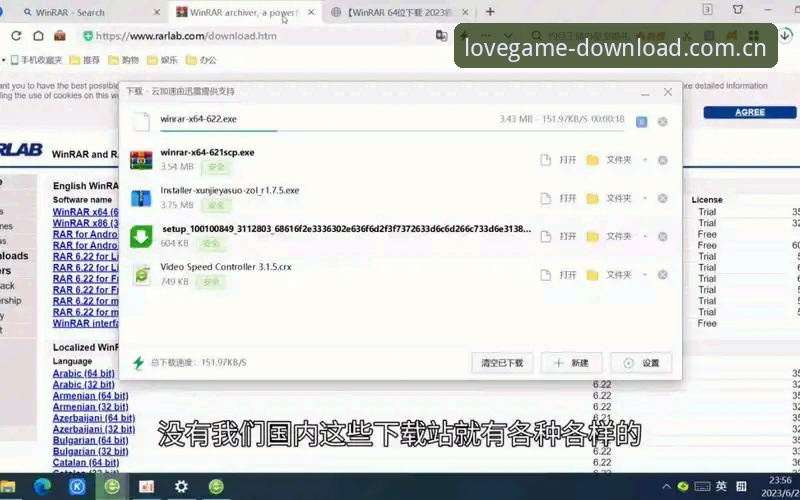Remove setup_100100849 entry from list
Viewport: 800px width, 500px height.
pos(662,236)
